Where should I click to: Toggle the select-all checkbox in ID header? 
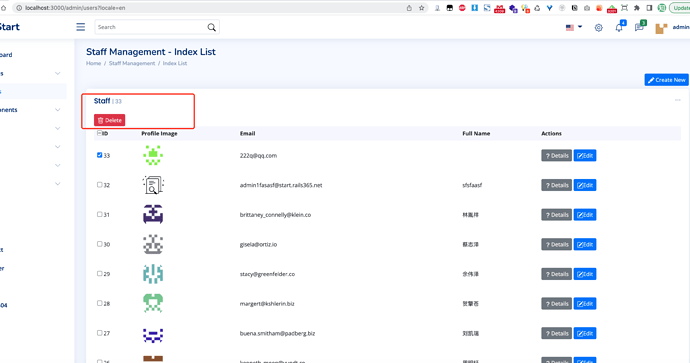point(99,133)
